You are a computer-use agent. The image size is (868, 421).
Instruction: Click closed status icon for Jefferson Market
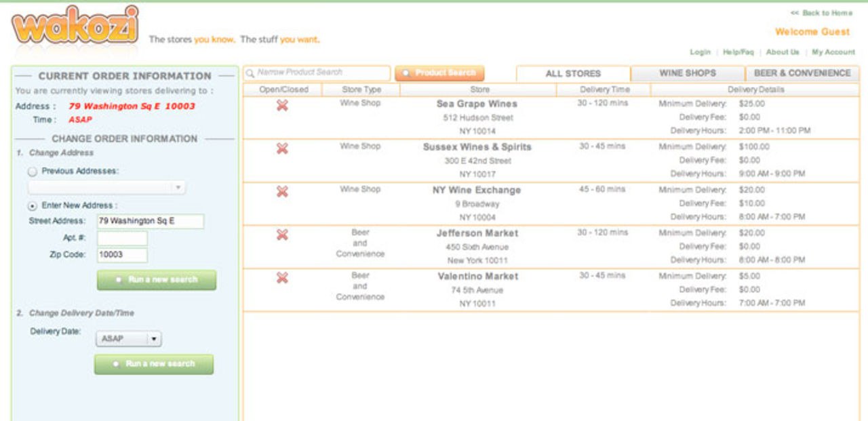tap(283, 235)
